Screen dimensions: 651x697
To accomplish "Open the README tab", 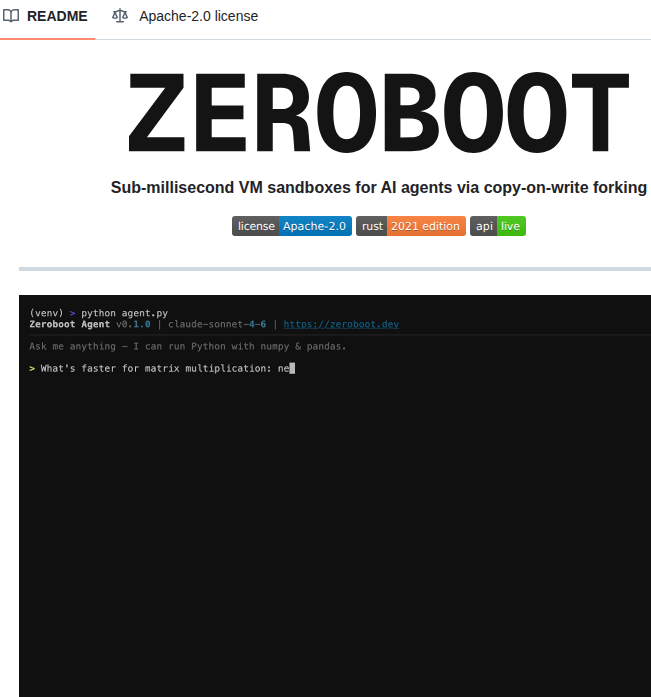I will 45,16.
